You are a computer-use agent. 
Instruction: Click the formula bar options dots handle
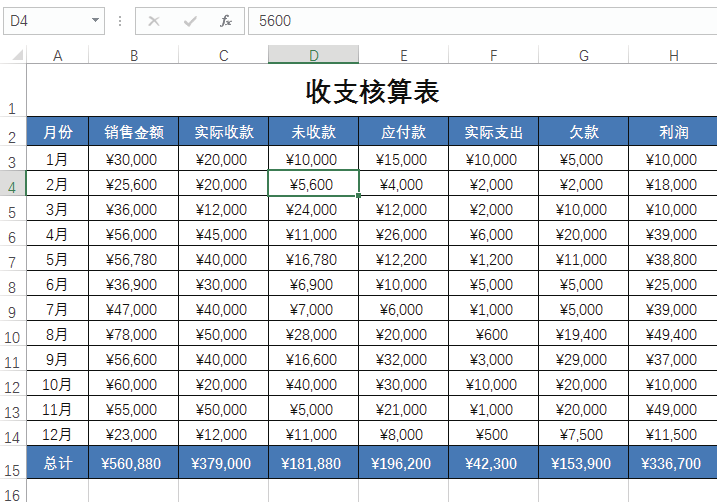coord(120,21)
